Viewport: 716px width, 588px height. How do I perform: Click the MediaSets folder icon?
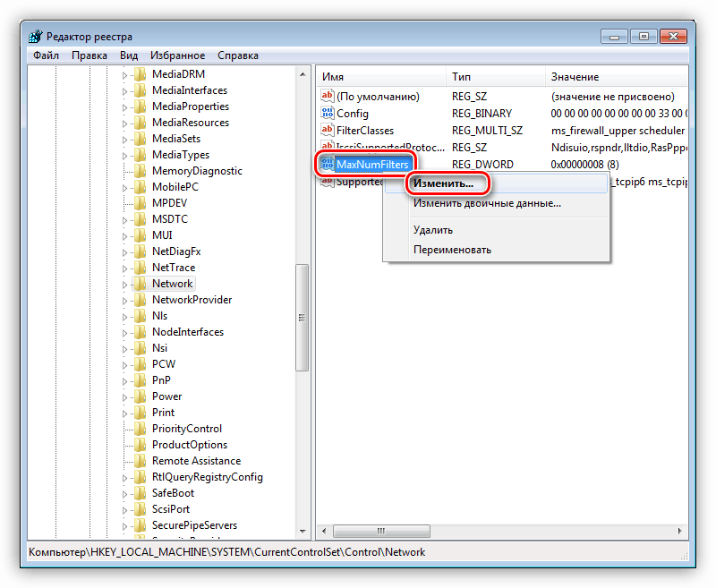(x=140, y=139)
